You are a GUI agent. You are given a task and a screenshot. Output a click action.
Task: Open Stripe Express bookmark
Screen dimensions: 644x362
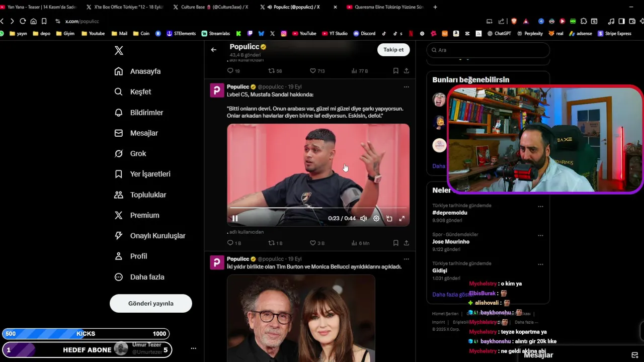[x=614, y=34]
